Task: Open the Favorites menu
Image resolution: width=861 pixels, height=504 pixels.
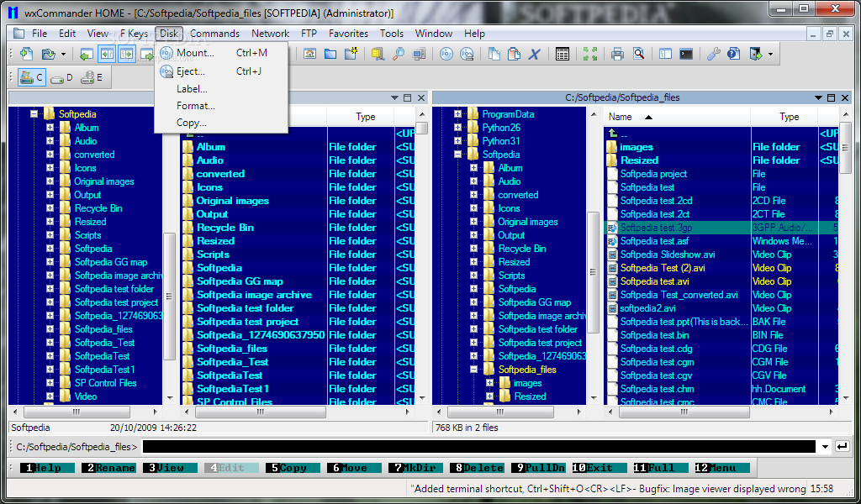Action: pyautogui.click(x=348, y=34)
